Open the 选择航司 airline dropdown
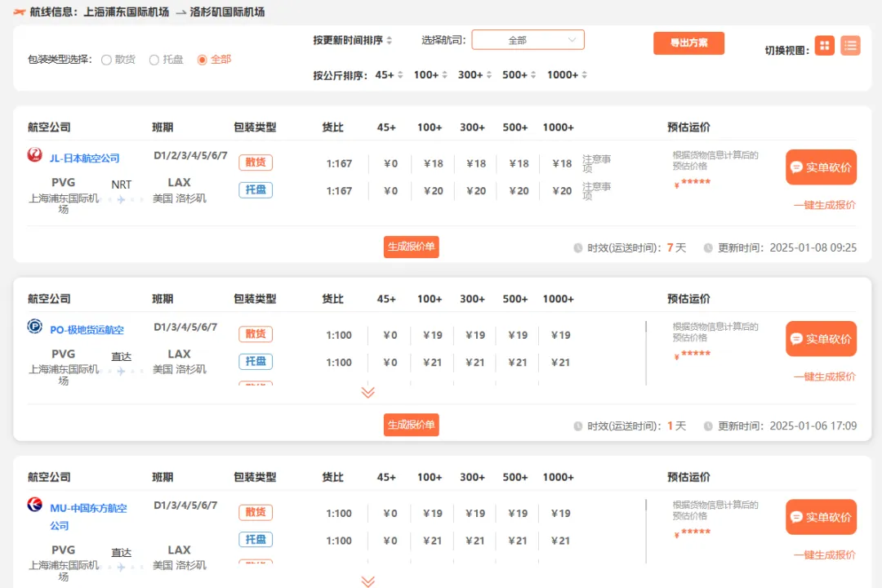 coord(528,40)
